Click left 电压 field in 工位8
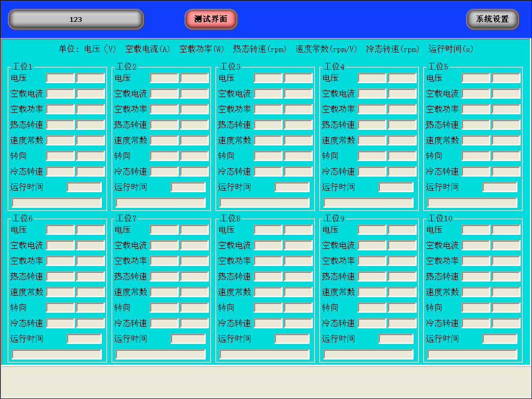This screenshot has width=532, height=399. pyautogui.click(x=268, y=230)
